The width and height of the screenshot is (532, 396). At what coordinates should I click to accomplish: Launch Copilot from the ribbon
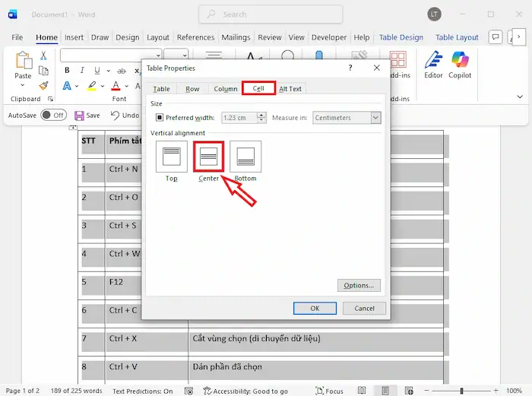(x=460, y=65)
